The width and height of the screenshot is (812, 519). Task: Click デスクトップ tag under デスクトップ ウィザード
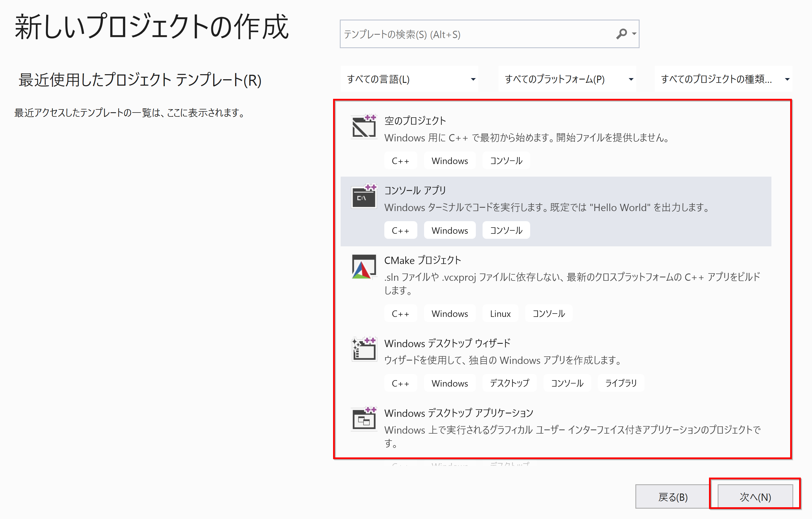click(509, 383)
